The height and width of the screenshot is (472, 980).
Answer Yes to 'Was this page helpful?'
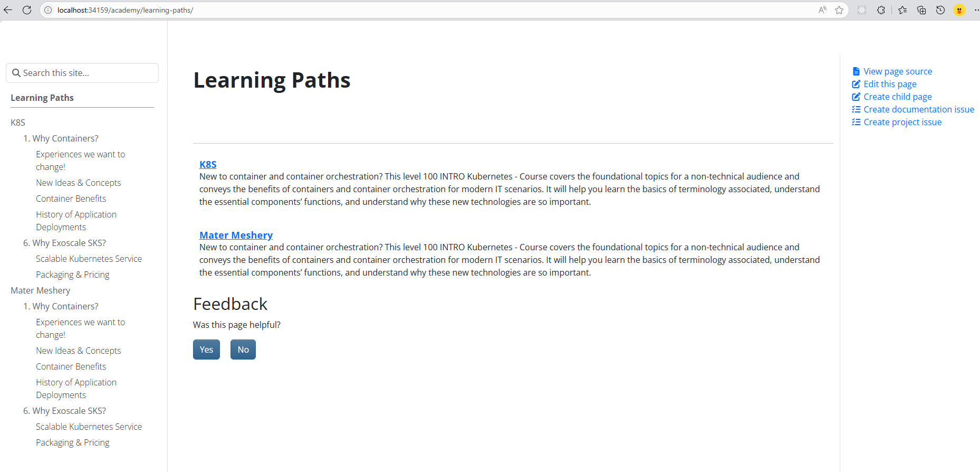point(206,349)
